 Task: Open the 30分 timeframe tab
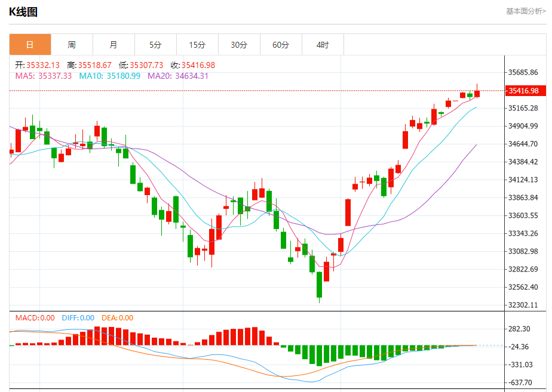[240, 45]
